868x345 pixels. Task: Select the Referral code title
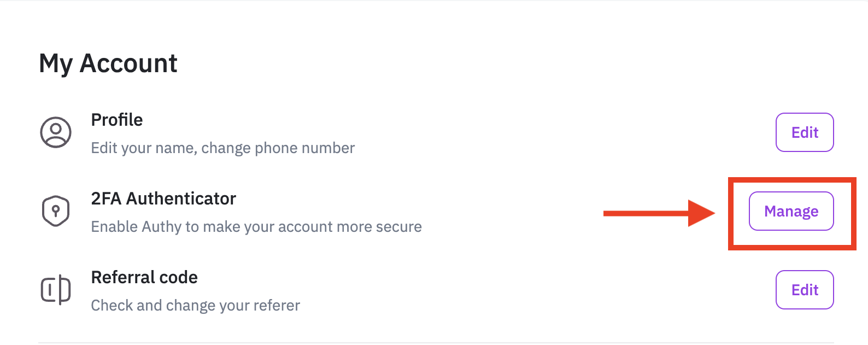tap(144, 277)
